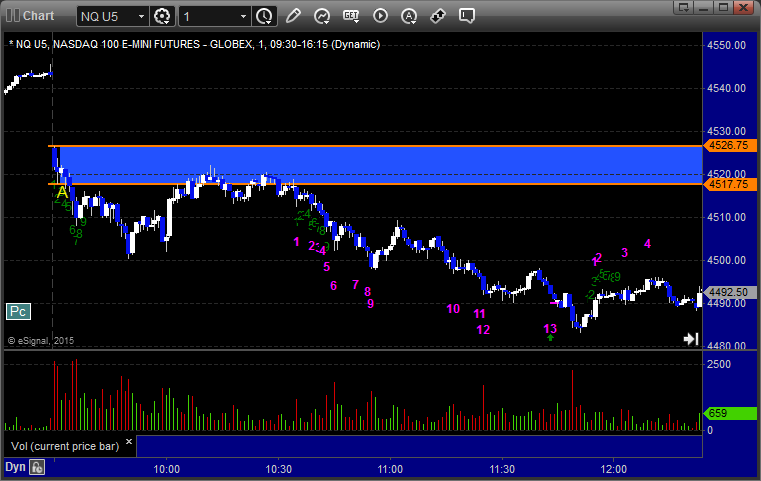Click the 11:30 time axis label

(502, 469)
